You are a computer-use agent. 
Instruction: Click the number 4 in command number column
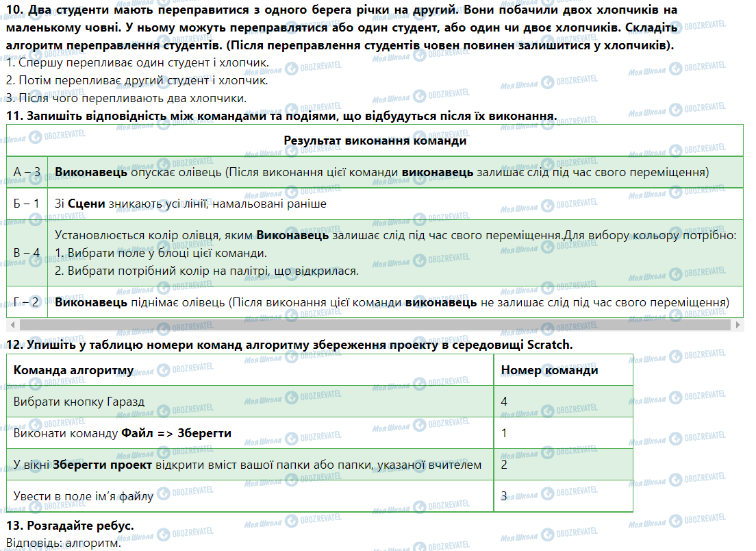(x=504, y=402)
